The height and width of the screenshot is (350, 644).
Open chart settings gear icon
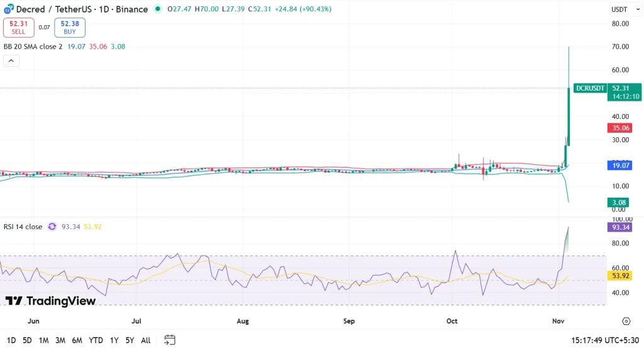(626, 321)
